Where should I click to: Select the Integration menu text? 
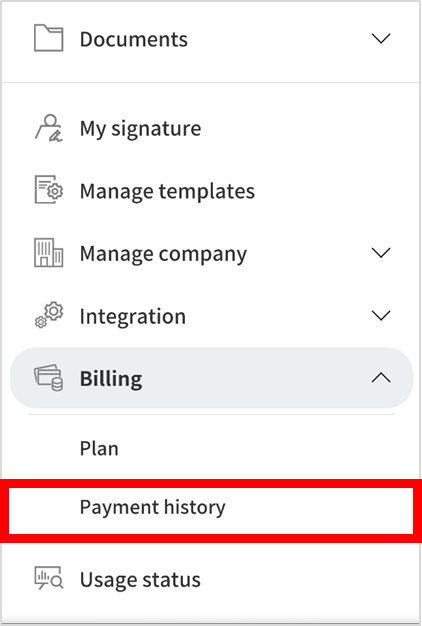pyautogui.click(x=133, y=317)
